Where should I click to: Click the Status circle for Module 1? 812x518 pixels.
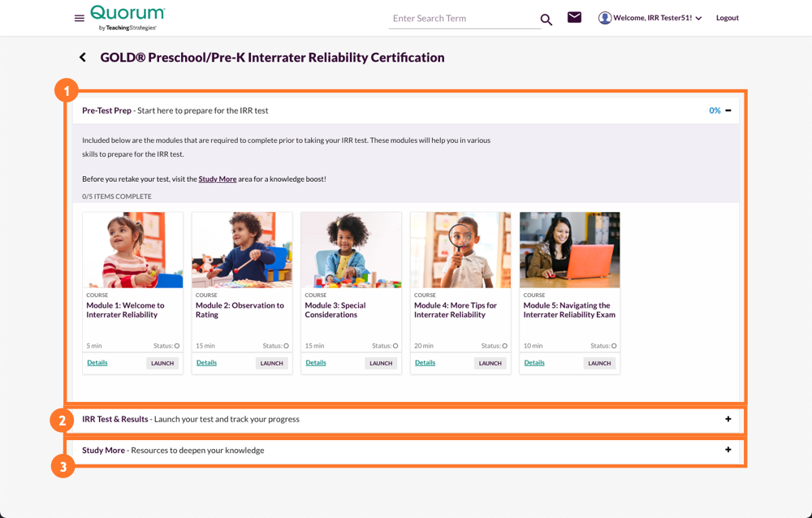[178, 345]
